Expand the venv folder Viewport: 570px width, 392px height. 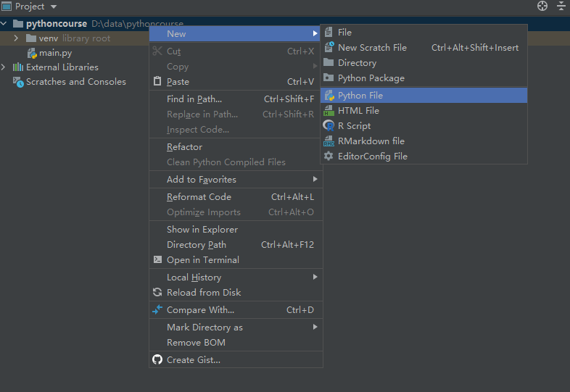(16, 38)
